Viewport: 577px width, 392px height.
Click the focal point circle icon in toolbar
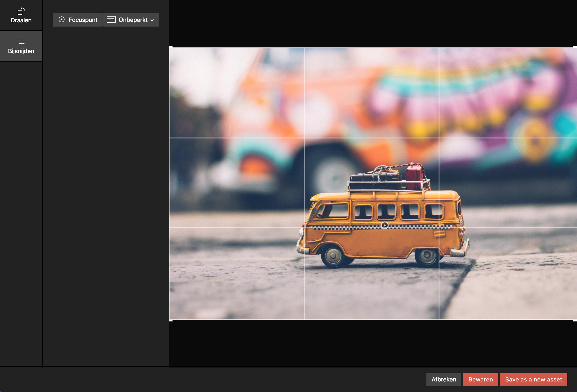[62, 20]
